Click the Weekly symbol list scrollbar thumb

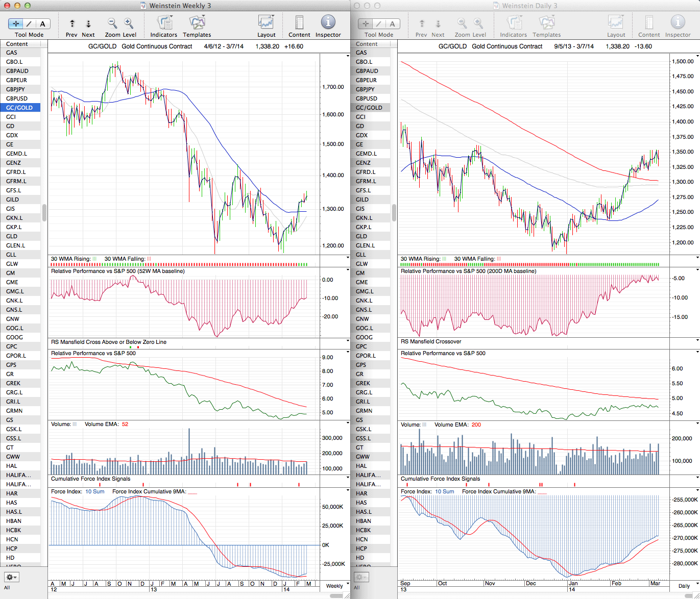pyautogui.click(x=44, y=212)
